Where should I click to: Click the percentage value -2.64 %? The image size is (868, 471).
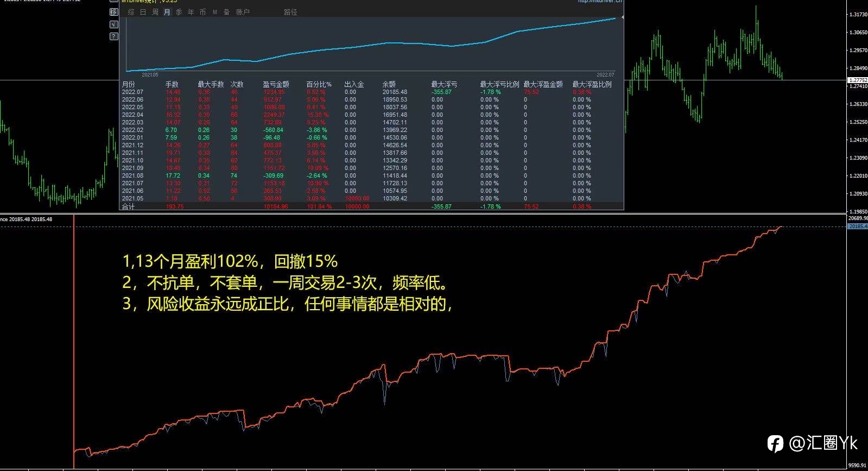(317, 175)
